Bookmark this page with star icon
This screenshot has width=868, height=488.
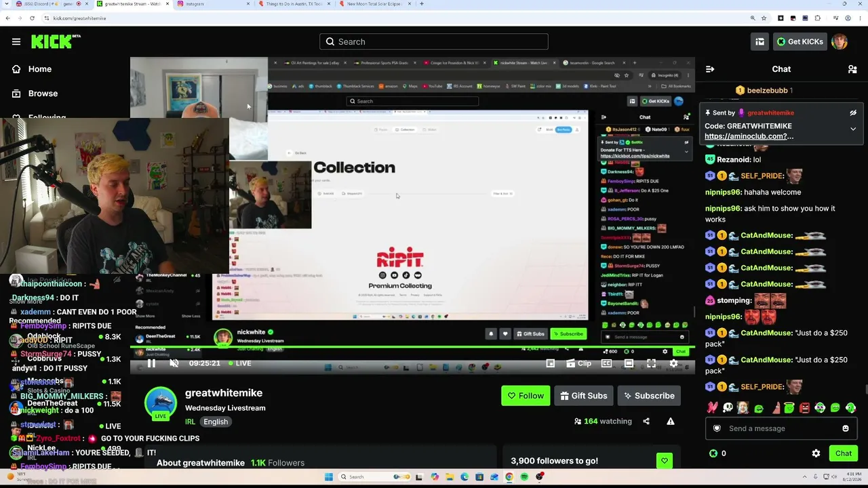click(x=764, y=18)
